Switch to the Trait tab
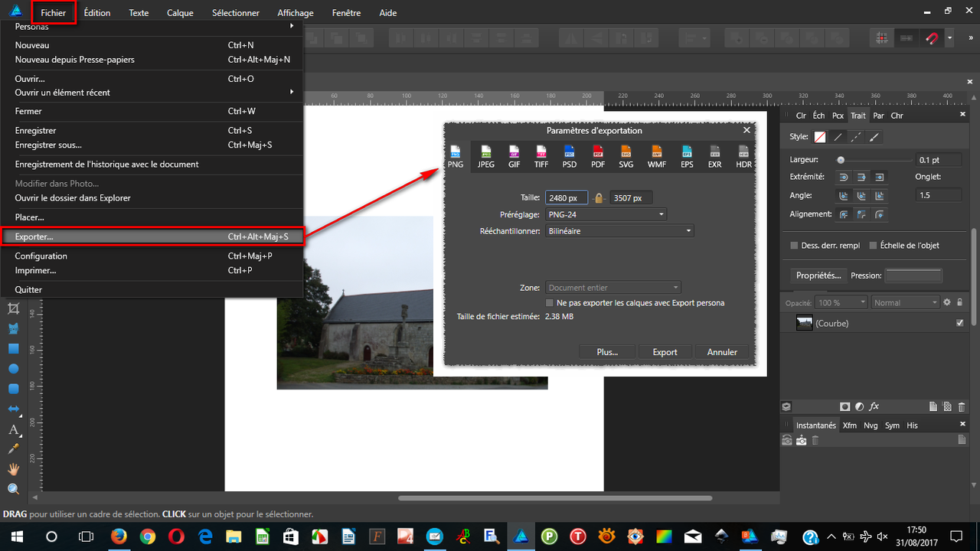 [x=858, y=116]
